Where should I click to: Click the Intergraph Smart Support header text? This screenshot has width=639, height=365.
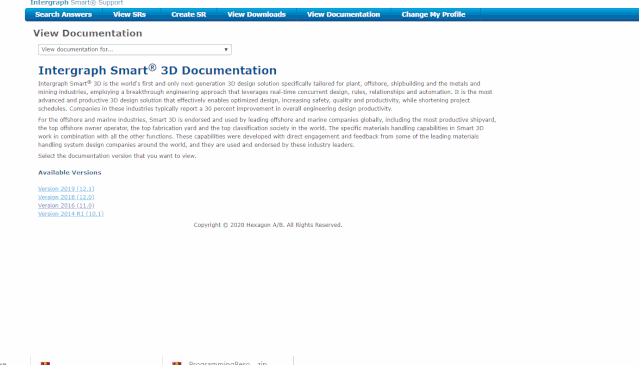[77, 3]
